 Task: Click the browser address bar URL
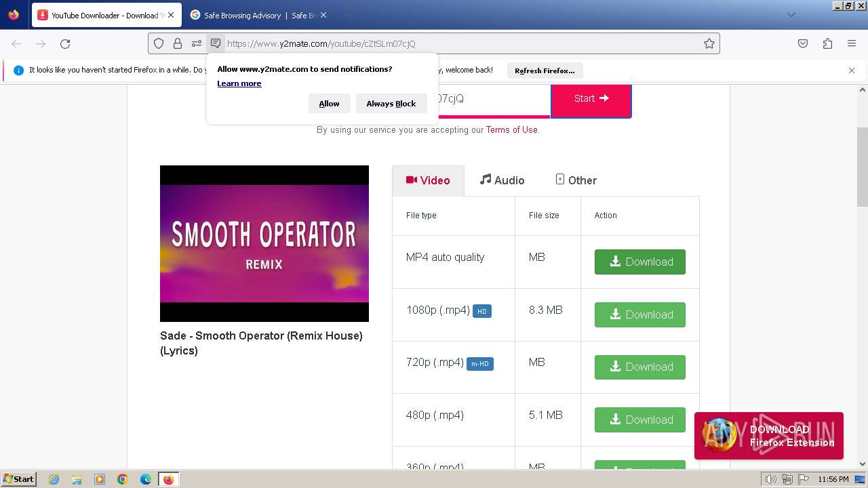coord(321,43)
